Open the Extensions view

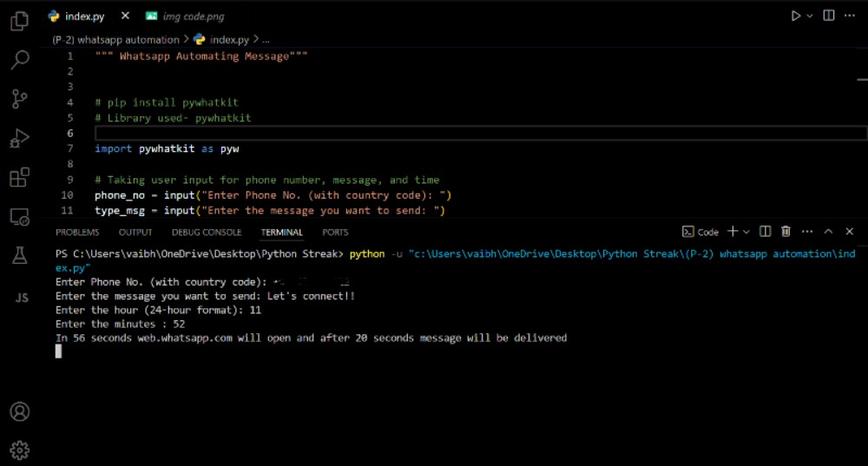click(x=19, y=178)
